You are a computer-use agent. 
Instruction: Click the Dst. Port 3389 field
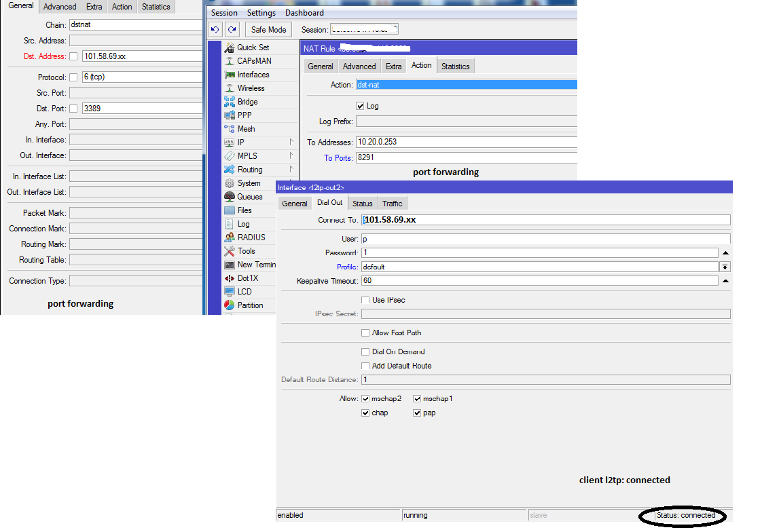(142, 108)
